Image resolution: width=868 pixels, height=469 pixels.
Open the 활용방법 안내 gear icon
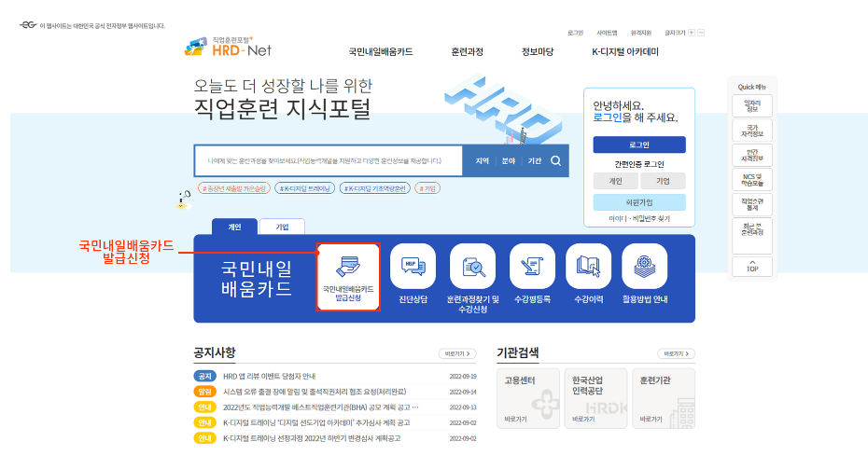pyautogui.click(x=644, y=267)
